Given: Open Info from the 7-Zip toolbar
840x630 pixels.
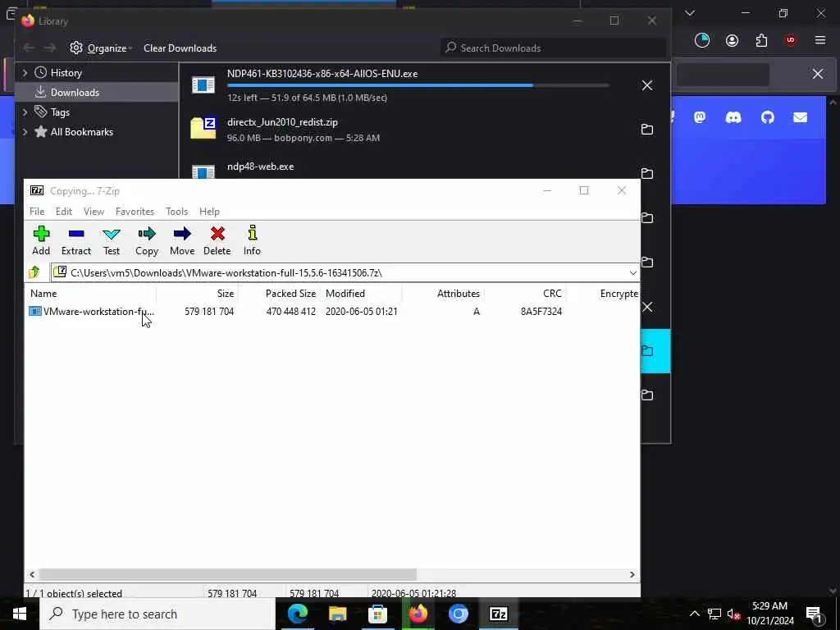Looking at the screenshot, I should 253,240.
